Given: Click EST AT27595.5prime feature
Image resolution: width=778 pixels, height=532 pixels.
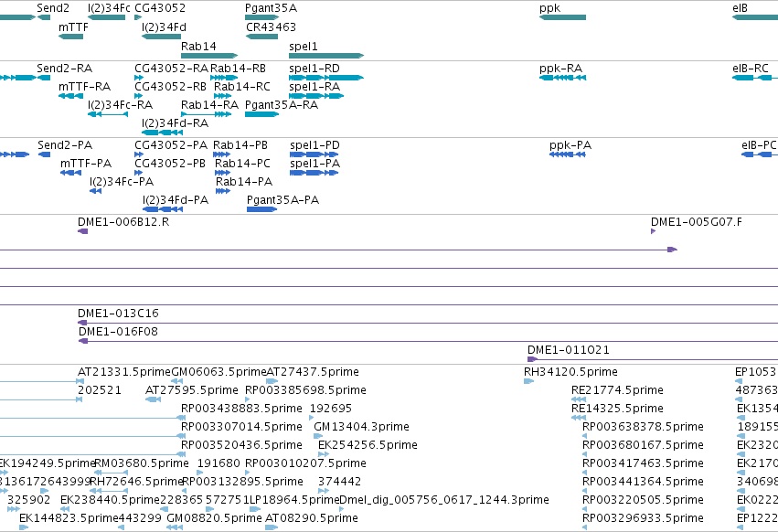Looking at the screenshot, I should 153,399.
